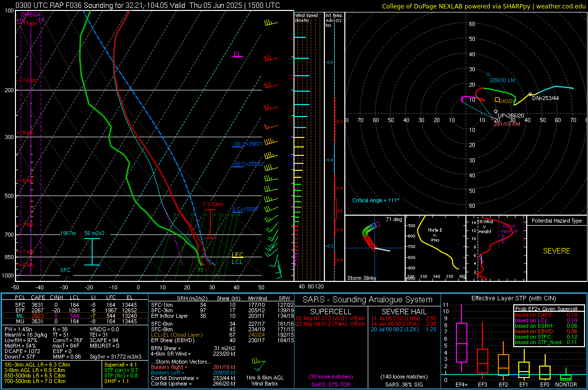Click the Supercell = 4.1 parameter
The image size is (588, 390).
(x=121, y=365)
